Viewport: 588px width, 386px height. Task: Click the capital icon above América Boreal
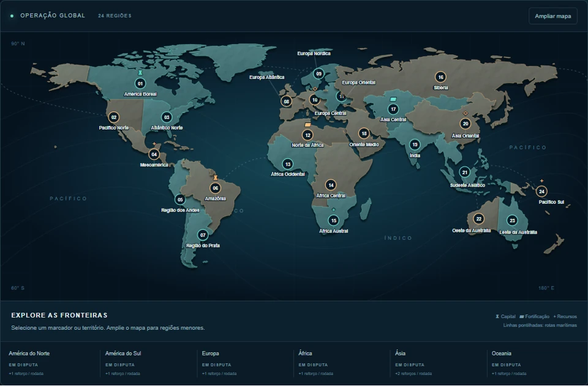(140, 72)
